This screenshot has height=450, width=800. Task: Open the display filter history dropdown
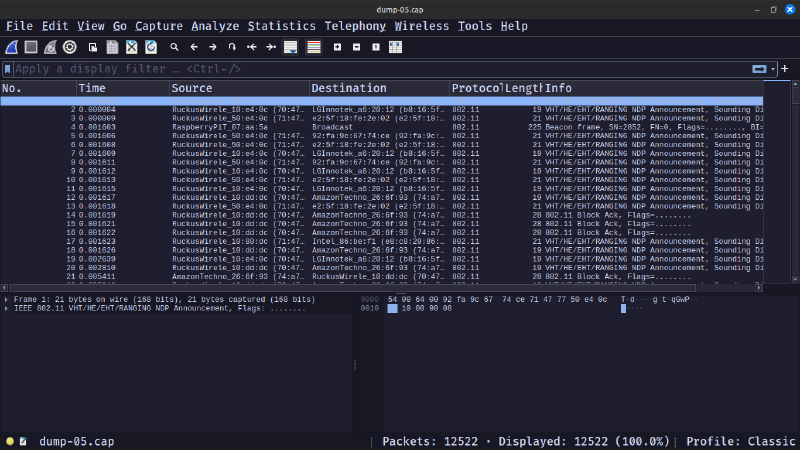pyautogui.click(x=773, y=69)
